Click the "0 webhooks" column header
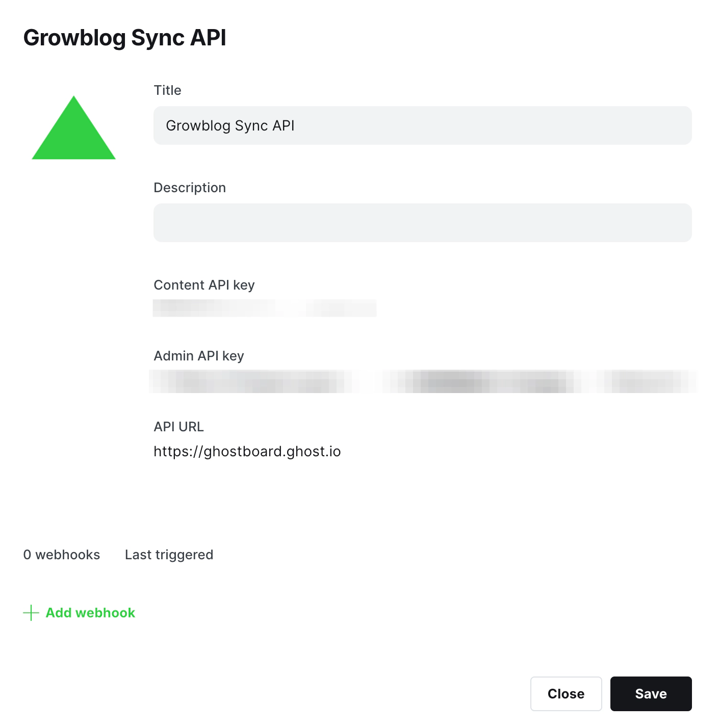 point(62,555)
